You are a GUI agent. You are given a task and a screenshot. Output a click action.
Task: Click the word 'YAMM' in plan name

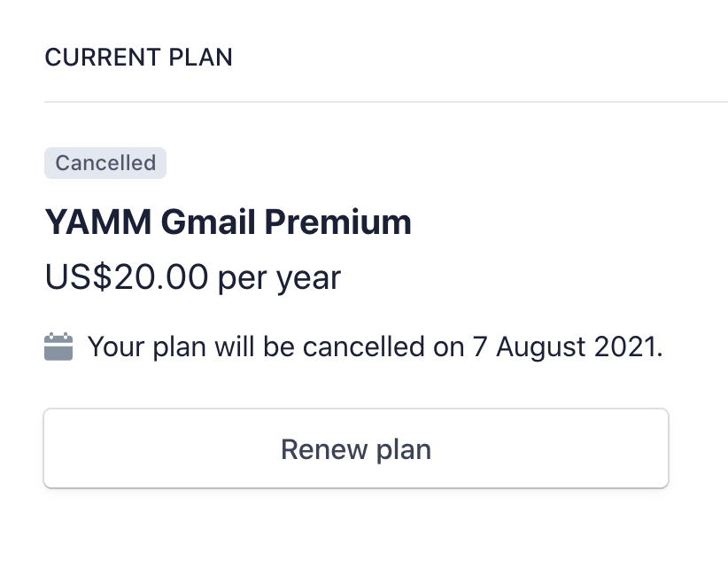coord(98,222)
